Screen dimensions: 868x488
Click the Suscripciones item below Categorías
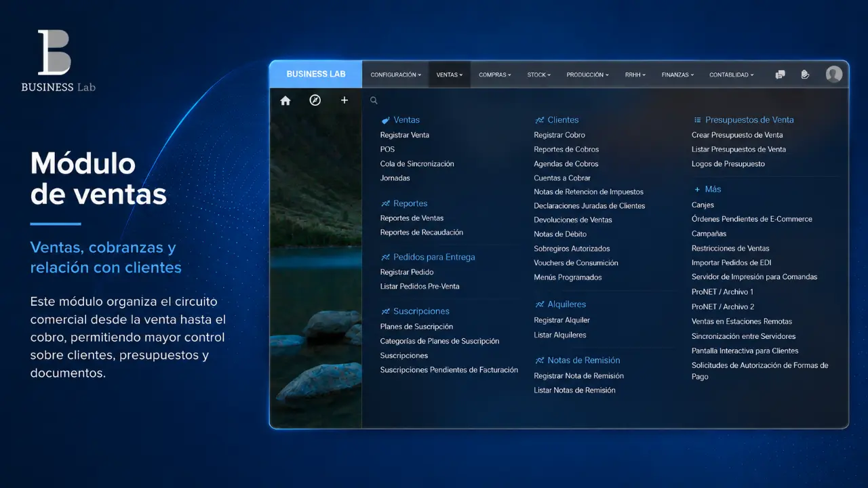[404, 356]
